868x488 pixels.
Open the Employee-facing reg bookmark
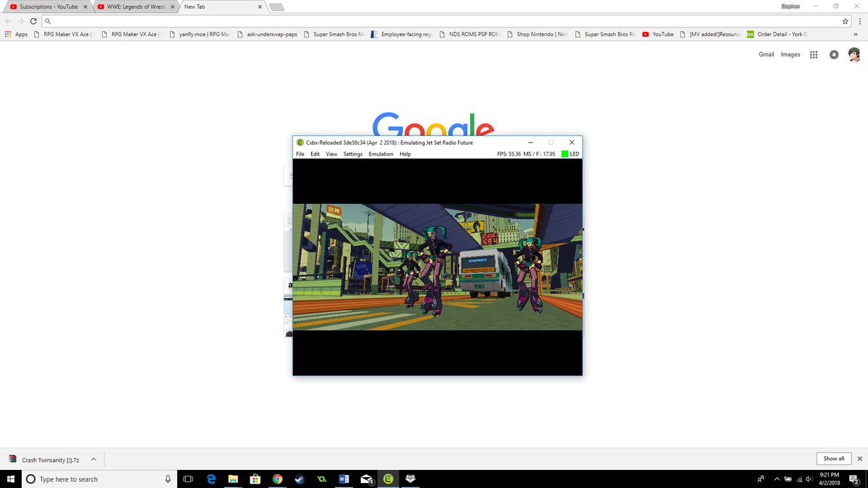pos(401,34)
